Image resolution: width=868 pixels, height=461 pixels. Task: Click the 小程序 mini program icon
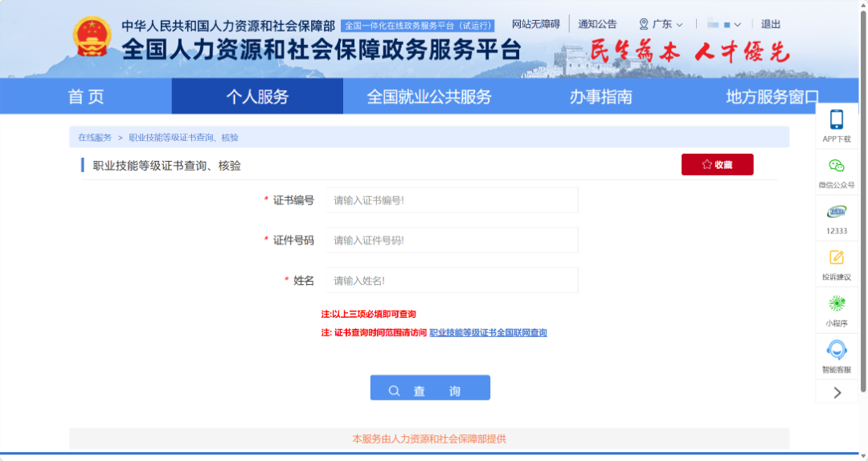click(836, 303)
